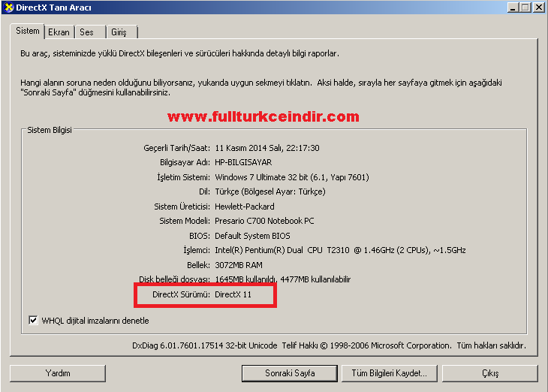Click the 3072MB RAM value
Viewport: 548px width, 392px height.
tap(239, 265)
